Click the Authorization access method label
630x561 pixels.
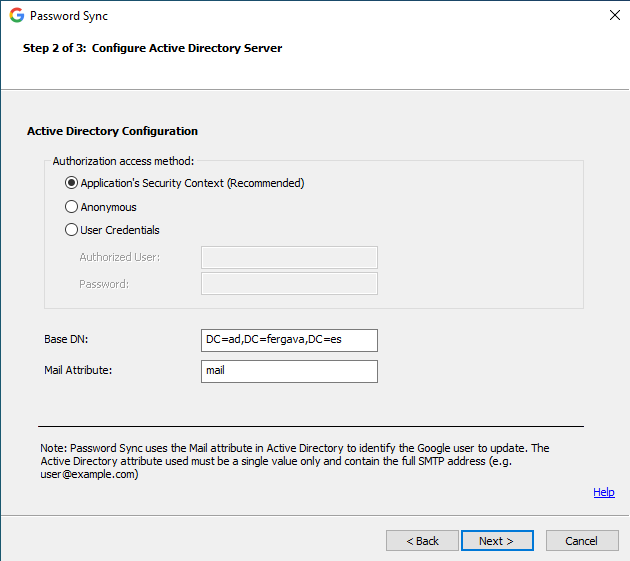coord(123,161)
